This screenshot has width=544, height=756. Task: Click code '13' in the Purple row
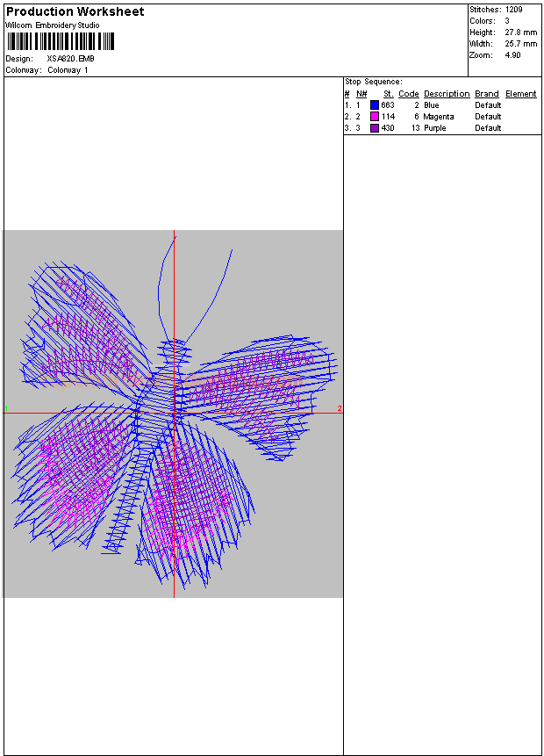415,128
